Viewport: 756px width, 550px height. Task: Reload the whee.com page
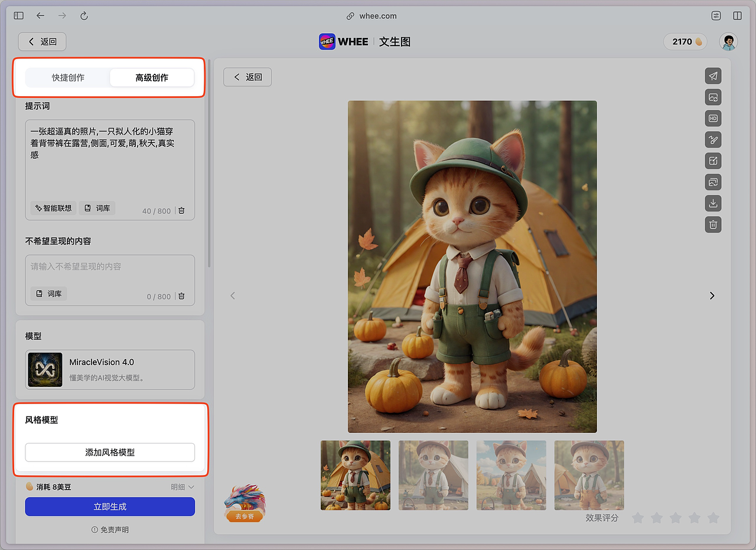84,16
